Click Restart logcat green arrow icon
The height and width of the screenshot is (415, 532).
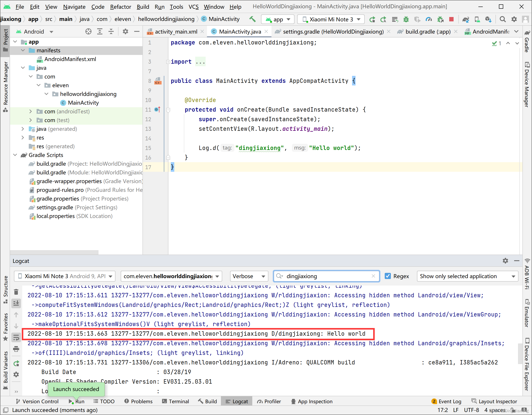tap(16, 363)
